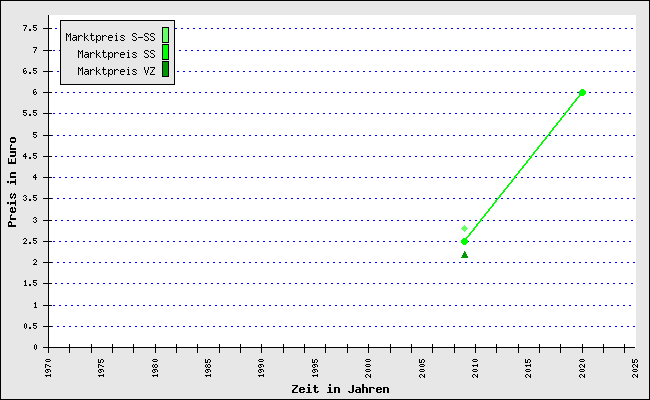Click the light green diamond data marker
Viewport: 650px width, 400px height.
pyautogui.click(x=464, y=229)
